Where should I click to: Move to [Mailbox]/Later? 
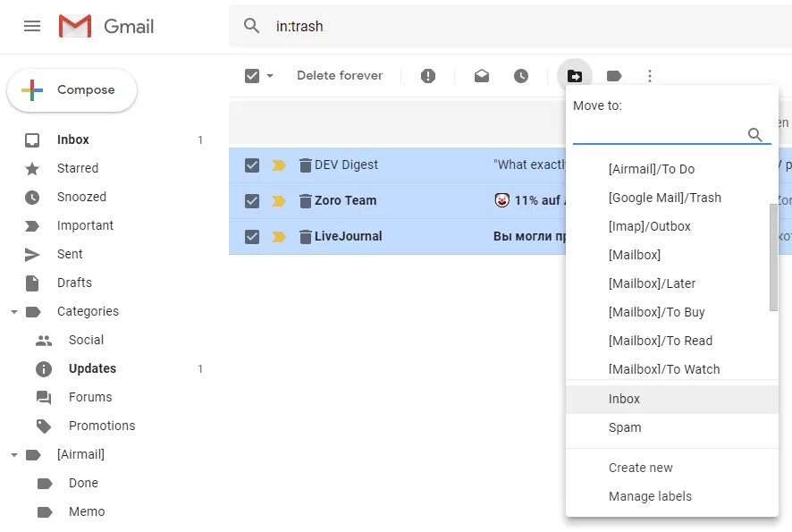click(x=672, y=284)
